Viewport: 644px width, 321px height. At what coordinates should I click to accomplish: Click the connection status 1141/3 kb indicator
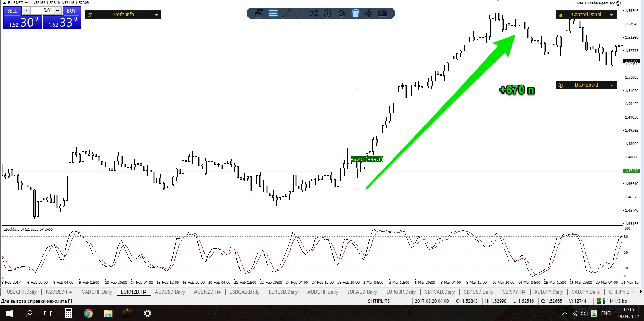(x=611, y=301)
